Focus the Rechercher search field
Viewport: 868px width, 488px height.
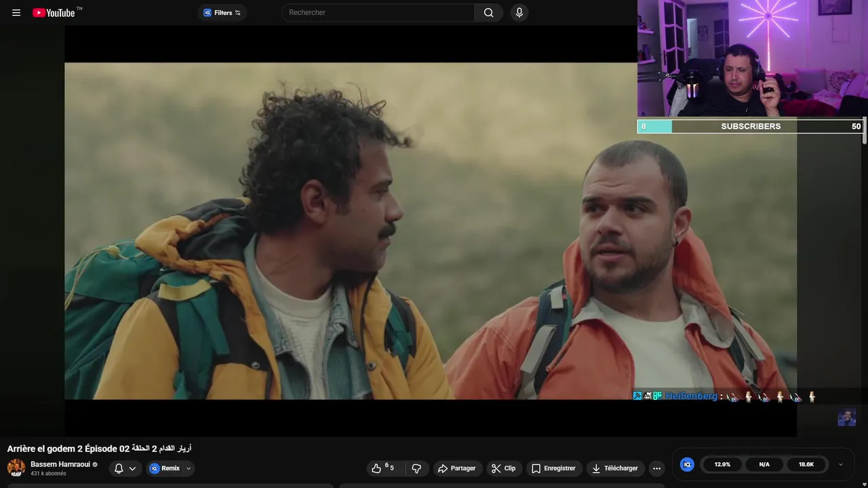378,12
